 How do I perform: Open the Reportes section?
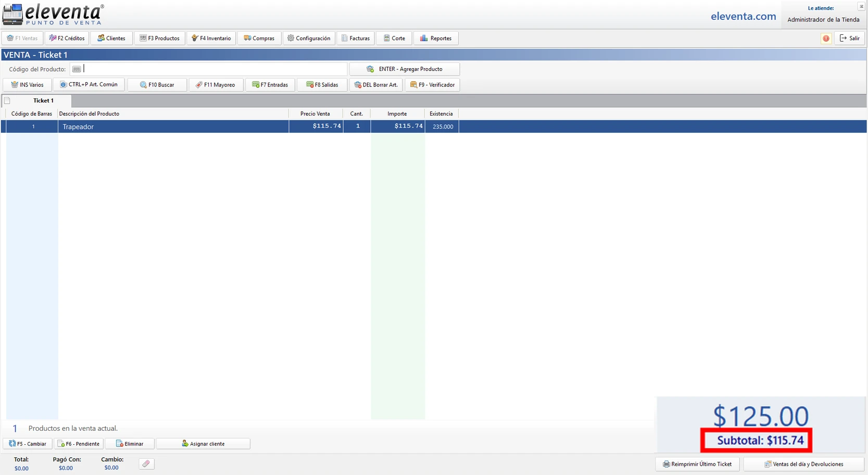click(x=436, y=38)
